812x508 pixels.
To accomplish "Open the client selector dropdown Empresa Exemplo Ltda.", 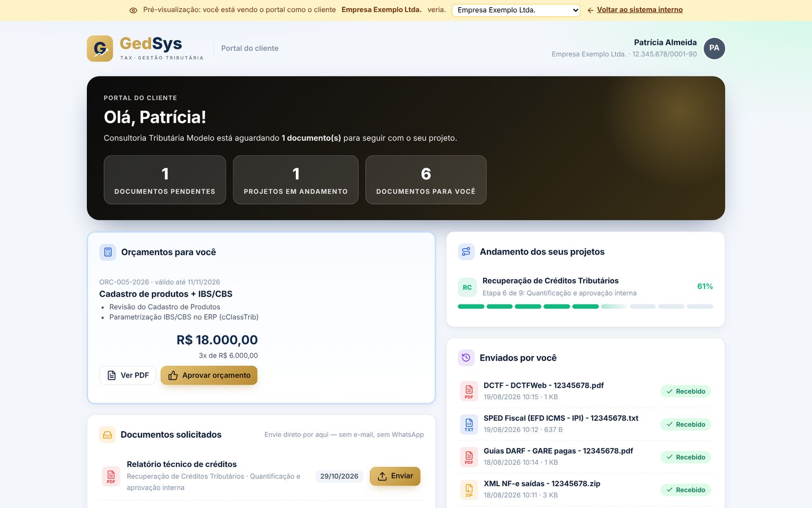I will (x=516, y=10).
